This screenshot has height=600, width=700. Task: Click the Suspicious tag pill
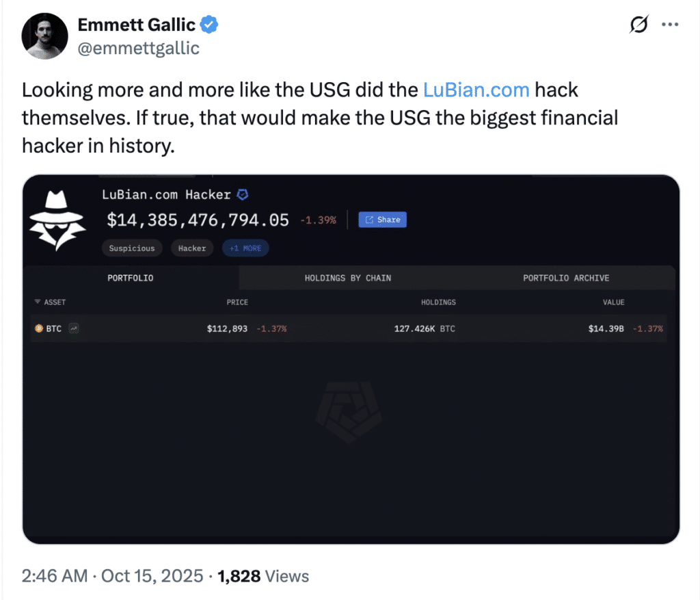click(132, 248)
